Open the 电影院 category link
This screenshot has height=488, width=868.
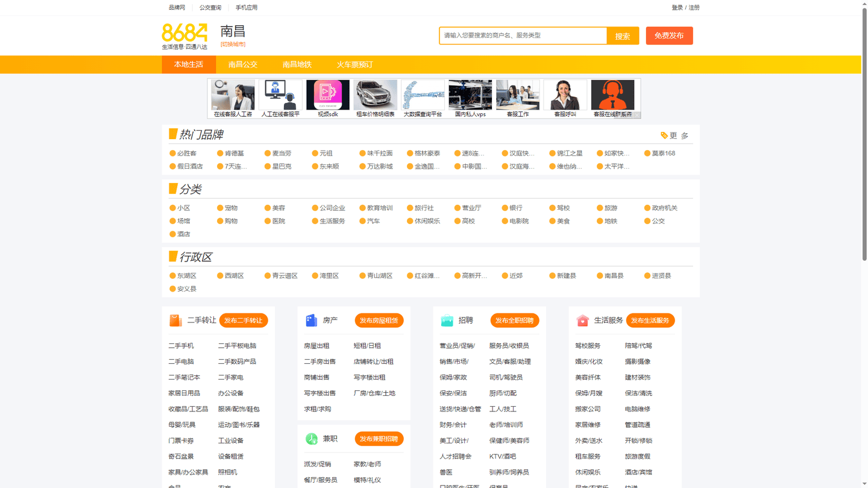519,221
